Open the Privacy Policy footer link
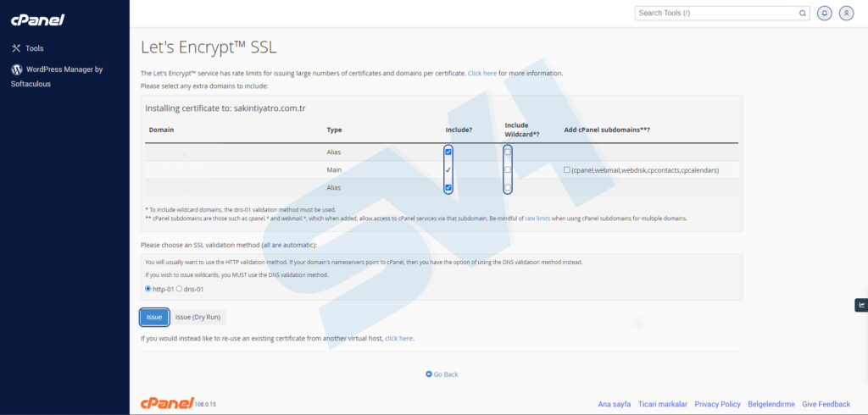 pyautogui.click(x=717, y=404)
